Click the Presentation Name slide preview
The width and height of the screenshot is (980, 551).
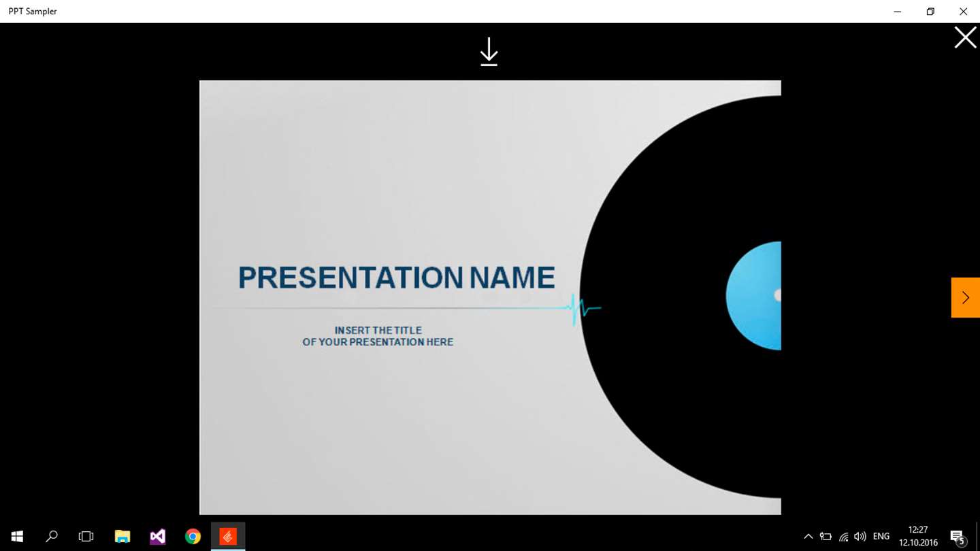pos(490,297)
